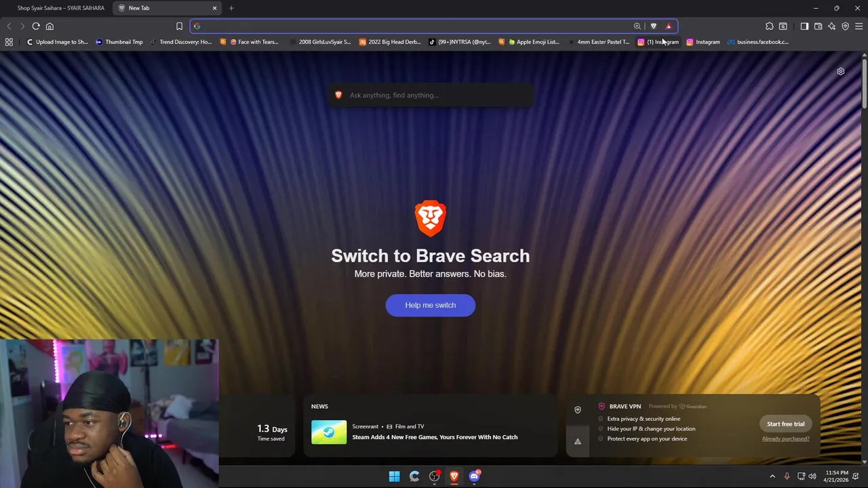Open Discord from the taskbar
Screen dimensions: 868x488
pyautogui.click(x=474, y=476)
